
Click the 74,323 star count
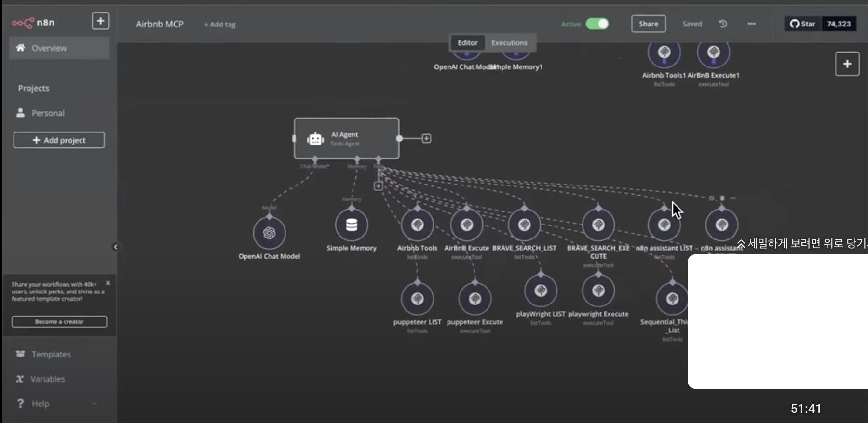pos(839,24)
